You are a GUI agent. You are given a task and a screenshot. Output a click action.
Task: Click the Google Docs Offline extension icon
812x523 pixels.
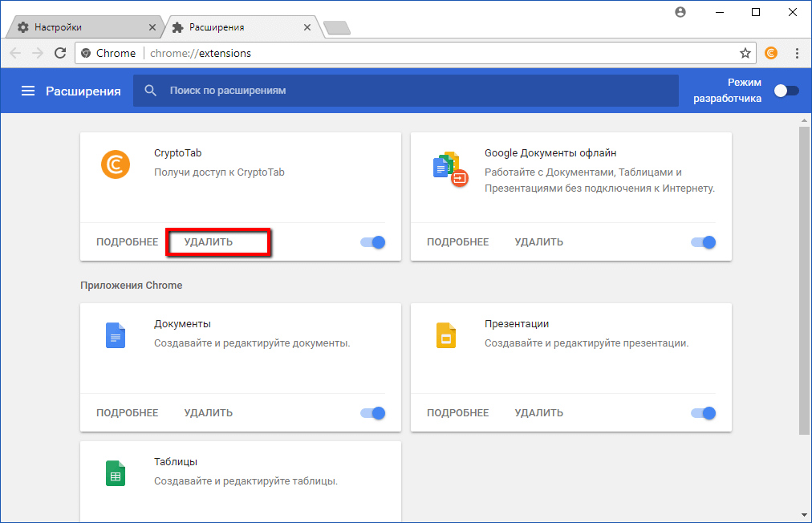pyautogui.click(x=449, y=168)
